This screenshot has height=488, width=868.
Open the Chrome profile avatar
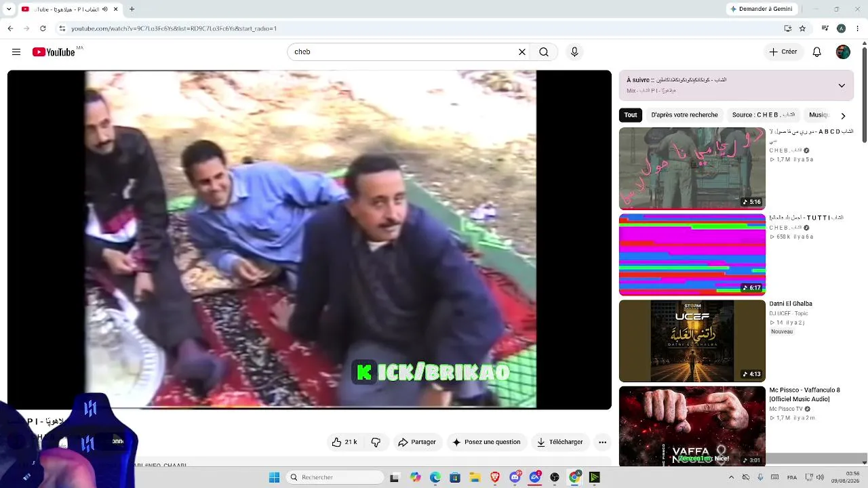point(841,28)
